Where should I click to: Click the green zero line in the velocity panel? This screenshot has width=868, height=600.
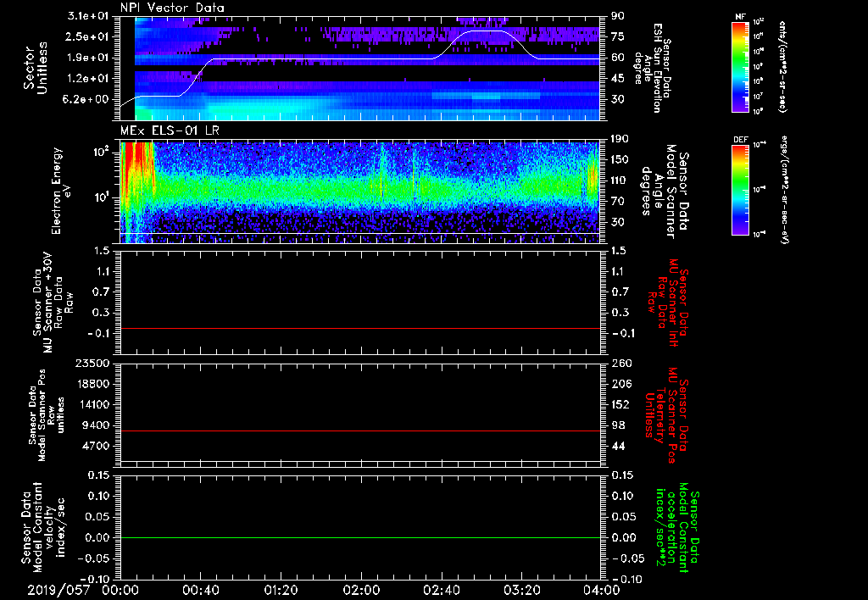coord(360,537)
